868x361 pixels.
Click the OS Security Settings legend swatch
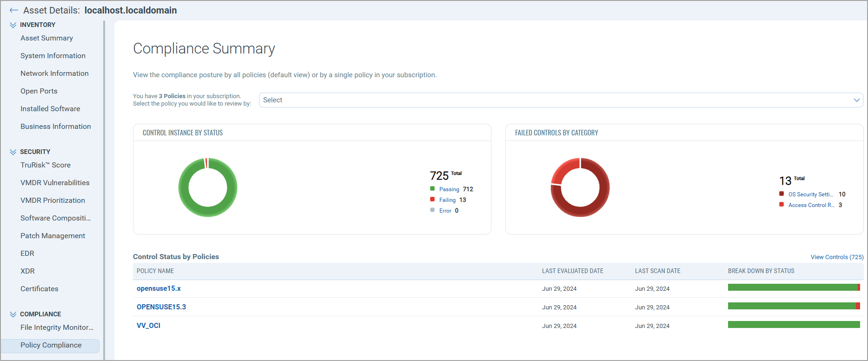pyautogui.click(x=782, y=194)
